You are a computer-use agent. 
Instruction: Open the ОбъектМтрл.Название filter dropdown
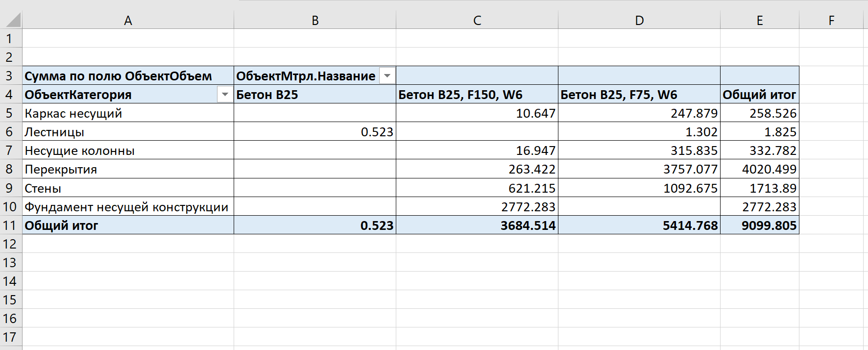pyautogui.click(x=387, y=76)
